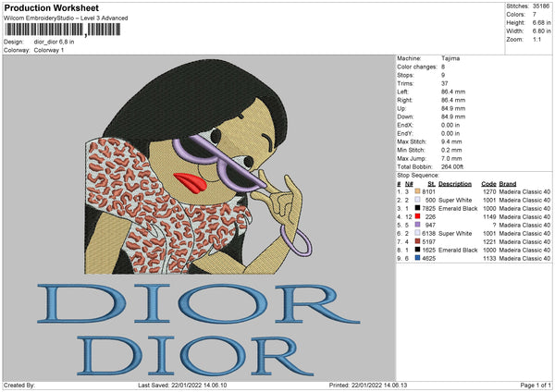555x392 pixels.
Task: Click the brown-red swatch in stop 7
Action: click(x=417, y=241)
